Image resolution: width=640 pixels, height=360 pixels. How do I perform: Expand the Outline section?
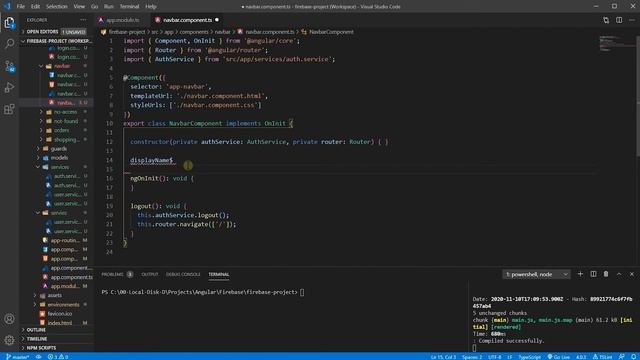click(57, 329)
